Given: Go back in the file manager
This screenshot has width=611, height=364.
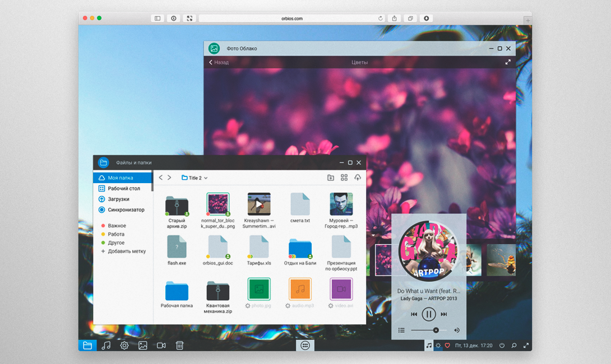Looking at the screenshot, I should [160, 178].
